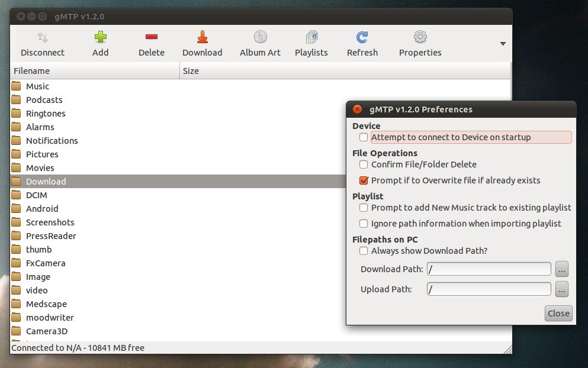Click the red Delete minus icon
This screenshot has height=368, width=588.
(x=152, y=37)
